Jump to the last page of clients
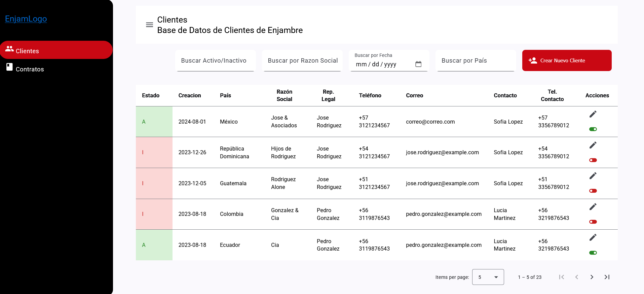Viewport: 644px width, 294px height. click(x=607, y=277)
